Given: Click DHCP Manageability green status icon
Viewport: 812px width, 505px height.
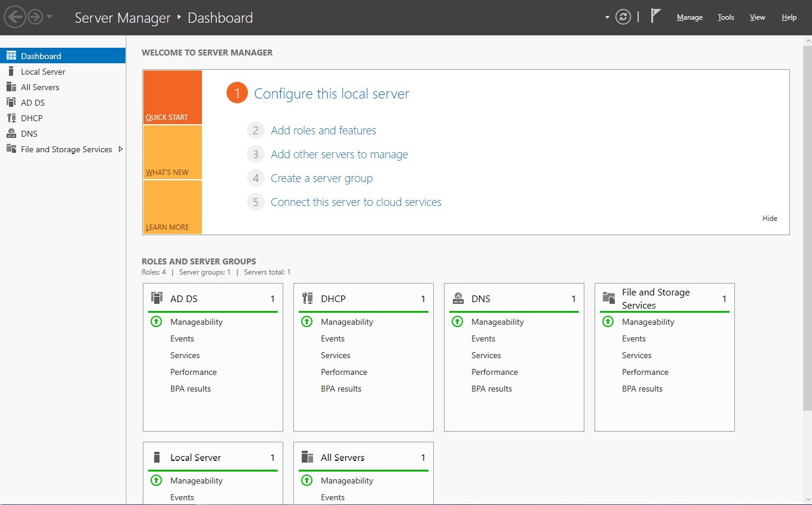Looking at the screenshot, I should (x=307, y=322).
